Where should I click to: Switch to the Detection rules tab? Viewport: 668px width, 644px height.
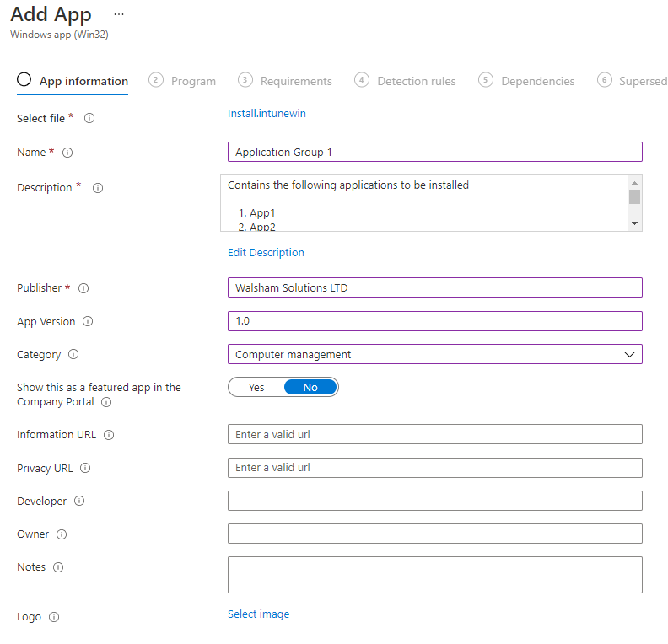(405, 81)
